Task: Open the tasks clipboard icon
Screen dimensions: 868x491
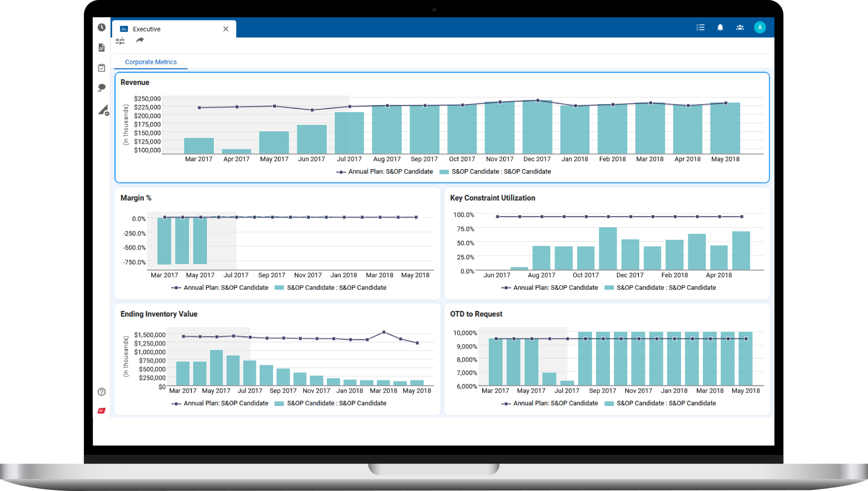Action: point(101,68)
